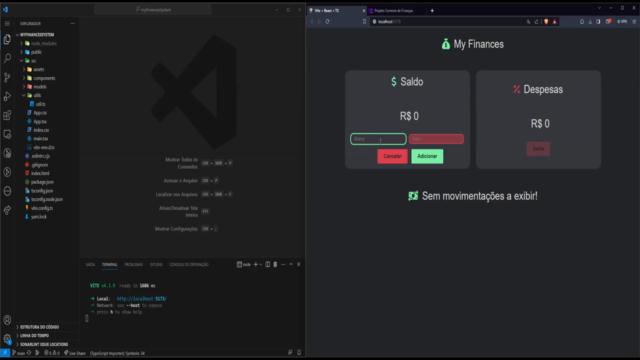Viewport: 640px width, 360px height.
Task: Click the Saída button under Despesas
Action: point(538,149)
